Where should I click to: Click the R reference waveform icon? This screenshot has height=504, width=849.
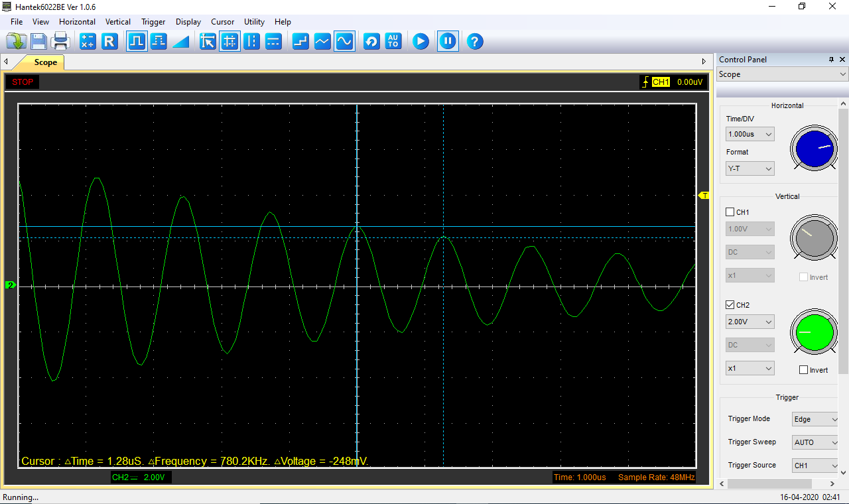(109, 42)
